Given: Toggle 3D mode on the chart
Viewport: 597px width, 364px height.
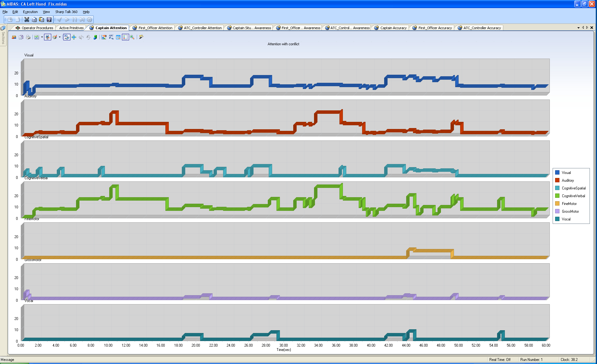Looking at the screenshot, I should 66,37.
